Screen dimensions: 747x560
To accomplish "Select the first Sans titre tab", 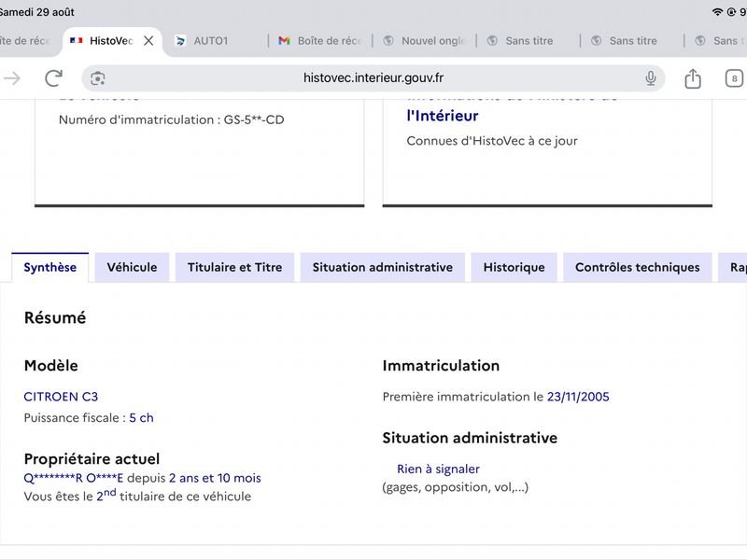I will [528, 41].
